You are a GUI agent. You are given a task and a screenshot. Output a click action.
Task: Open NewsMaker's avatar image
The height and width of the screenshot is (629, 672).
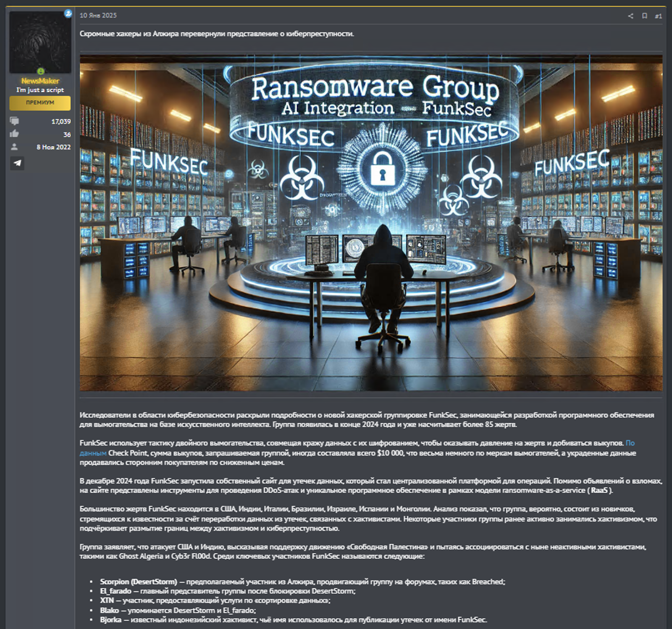coord(40,42)
